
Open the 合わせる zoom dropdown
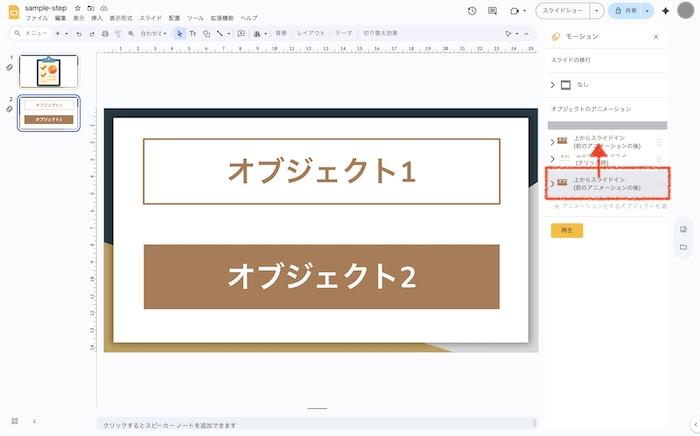[154, 33]
